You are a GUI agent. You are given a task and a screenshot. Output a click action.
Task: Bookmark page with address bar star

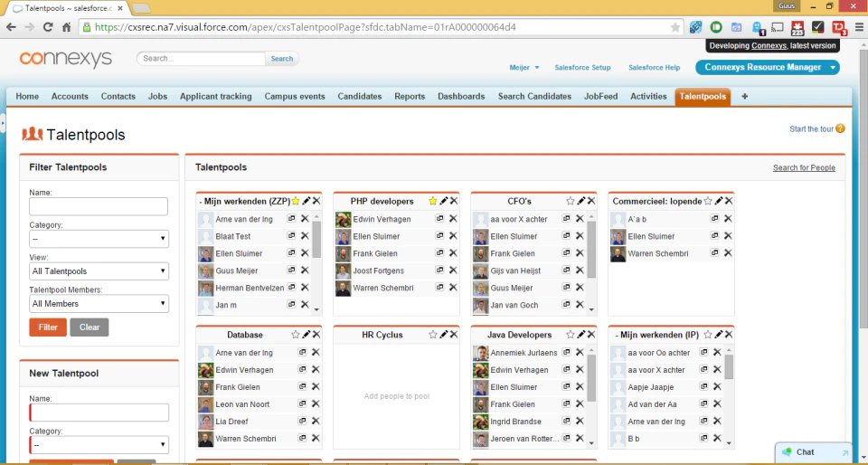[675, 26]
